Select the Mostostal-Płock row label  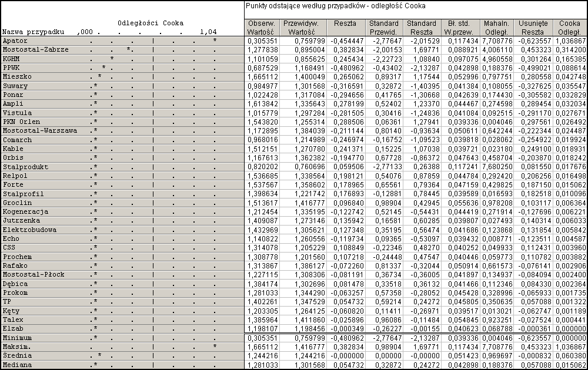tap(34, 274)
